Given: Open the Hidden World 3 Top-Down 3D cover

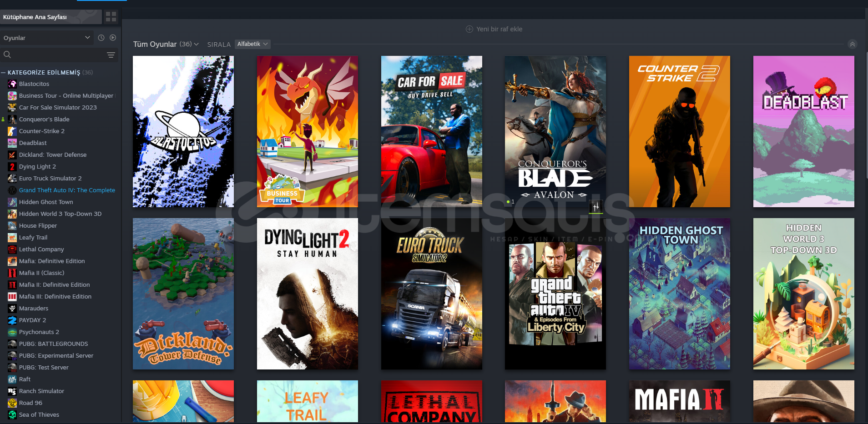Looking at the screenshot, I should tap(804, 294).
